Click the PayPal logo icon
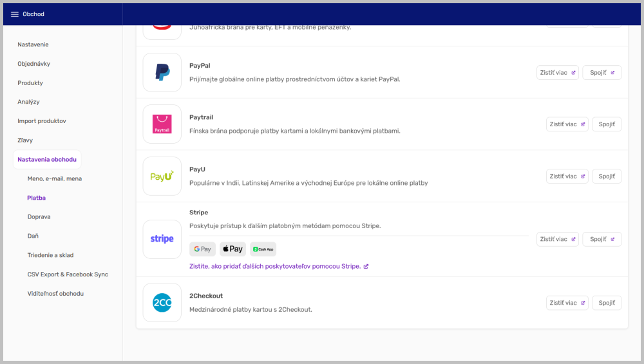This screenshot has width=644, height=364. [162, 72]
